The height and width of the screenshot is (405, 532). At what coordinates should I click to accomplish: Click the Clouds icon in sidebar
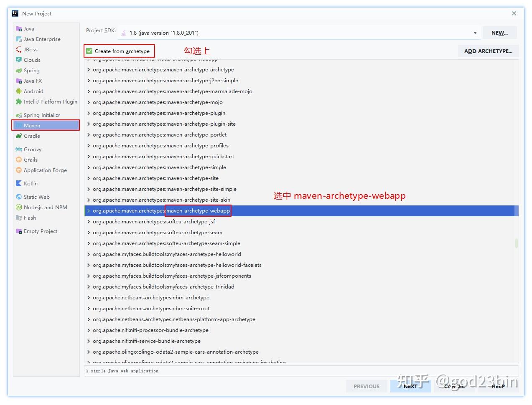coord(19,60)
